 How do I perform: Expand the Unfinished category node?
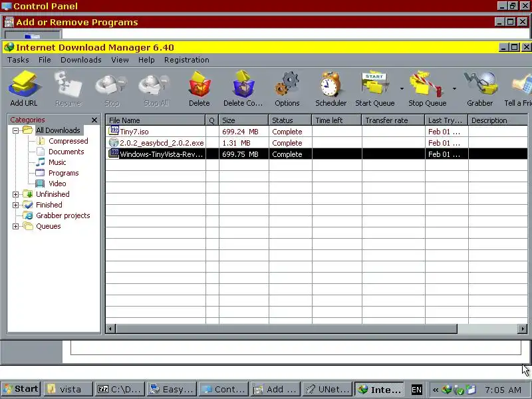coord(15,194)
